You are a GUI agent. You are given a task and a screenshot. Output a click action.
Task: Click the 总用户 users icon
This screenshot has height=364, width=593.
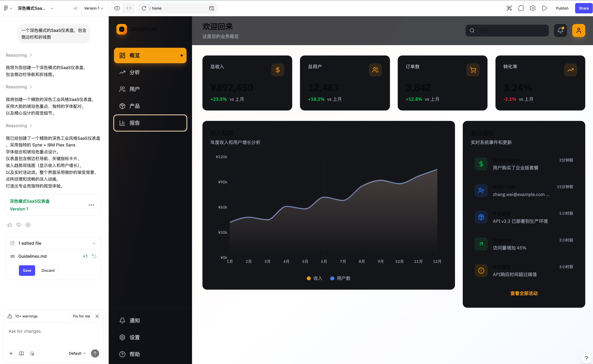pyautogui.click(x=375, y=70)
